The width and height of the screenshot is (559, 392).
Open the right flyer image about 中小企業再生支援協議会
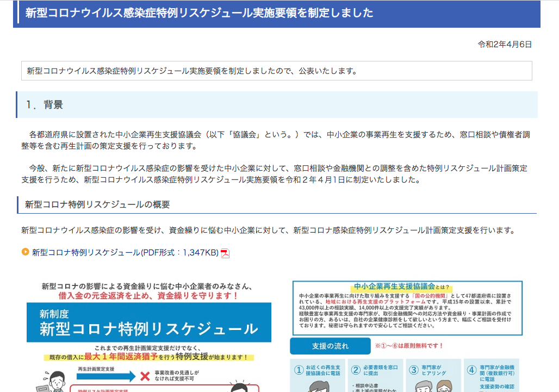coord(407,335)
